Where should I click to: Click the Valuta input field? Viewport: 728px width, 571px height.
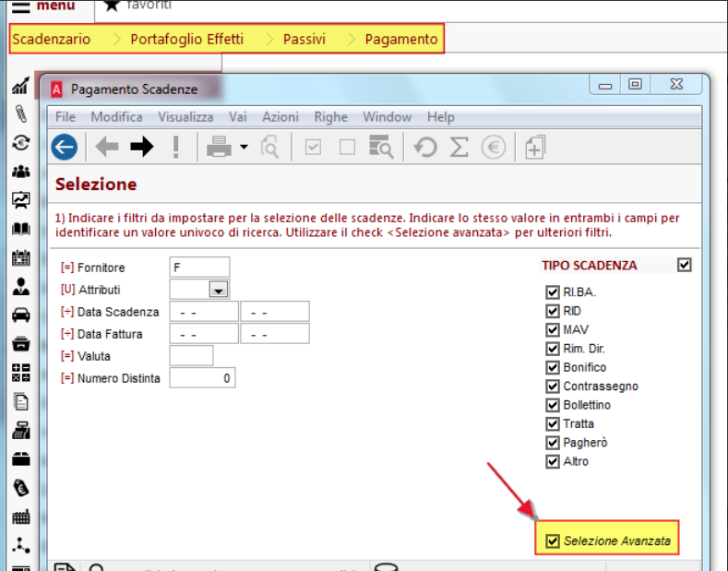(191, 355)
